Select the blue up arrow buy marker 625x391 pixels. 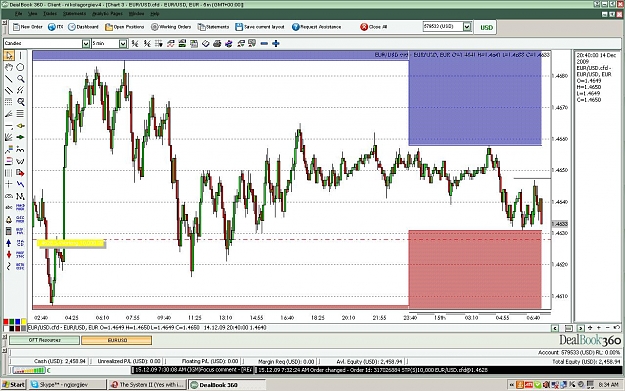[9, 243]
